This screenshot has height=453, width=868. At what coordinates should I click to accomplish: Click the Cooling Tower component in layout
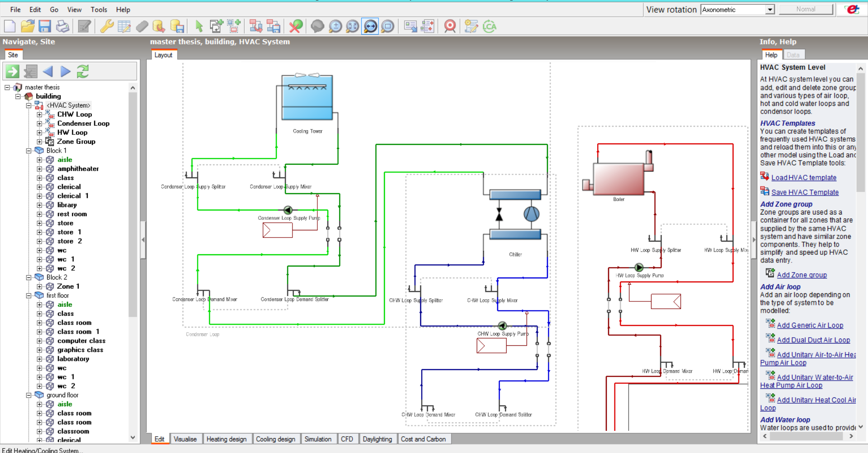click(307, 97)
